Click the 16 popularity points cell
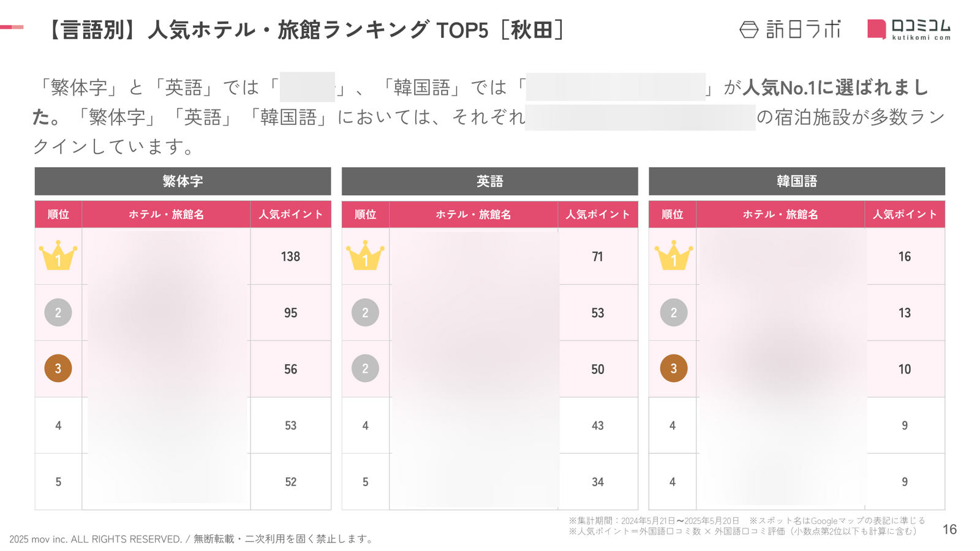This screenshot has width=980, height=551. (x=905, y=257)
